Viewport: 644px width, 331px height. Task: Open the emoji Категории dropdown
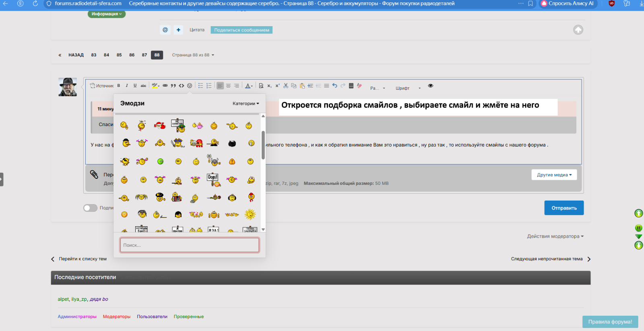coord(246,103)
